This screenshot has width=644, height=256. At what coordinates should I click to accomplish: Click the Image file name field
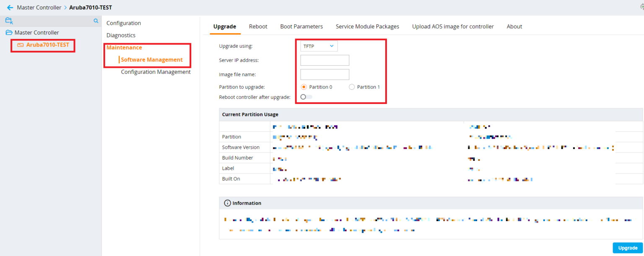(325, 75)
